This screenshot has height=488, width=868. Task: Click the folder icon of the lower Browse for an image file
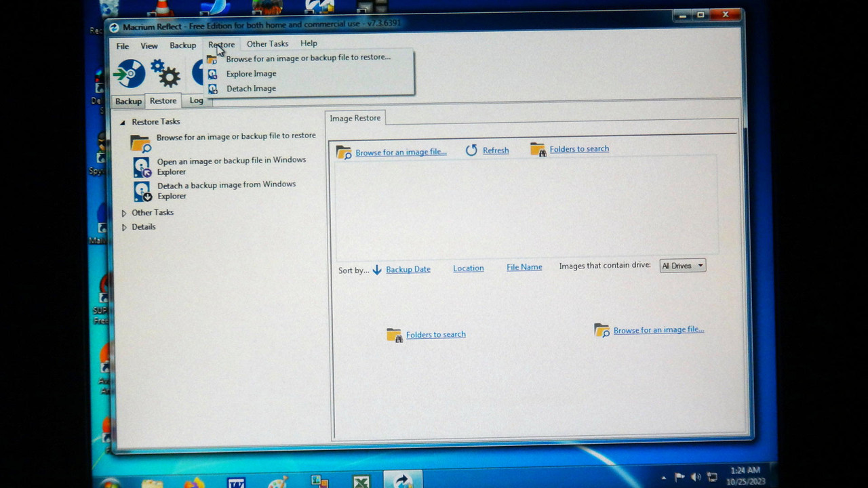(601, 330)
